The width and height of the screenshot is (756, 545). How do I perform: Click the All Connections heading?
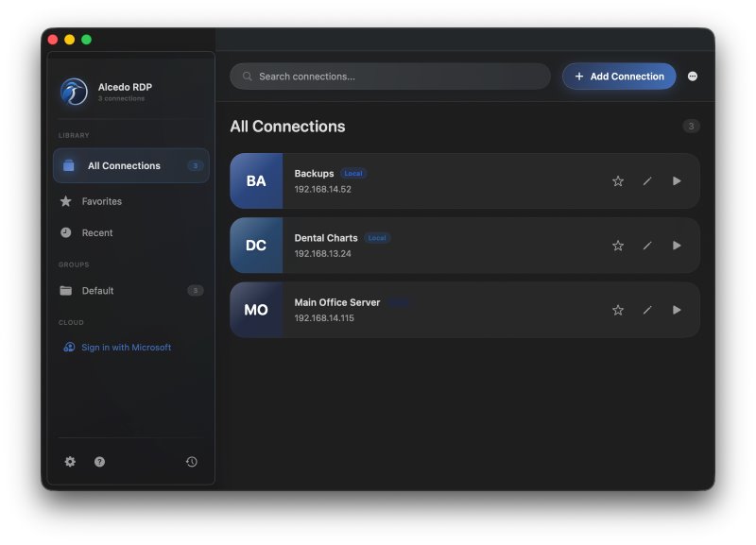coord(287,127)
